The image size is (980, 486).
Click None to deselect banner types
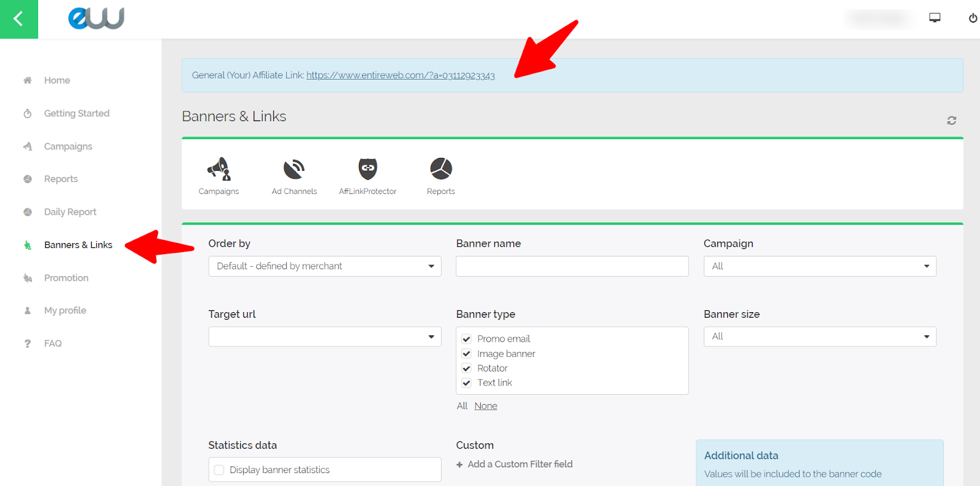486,406
